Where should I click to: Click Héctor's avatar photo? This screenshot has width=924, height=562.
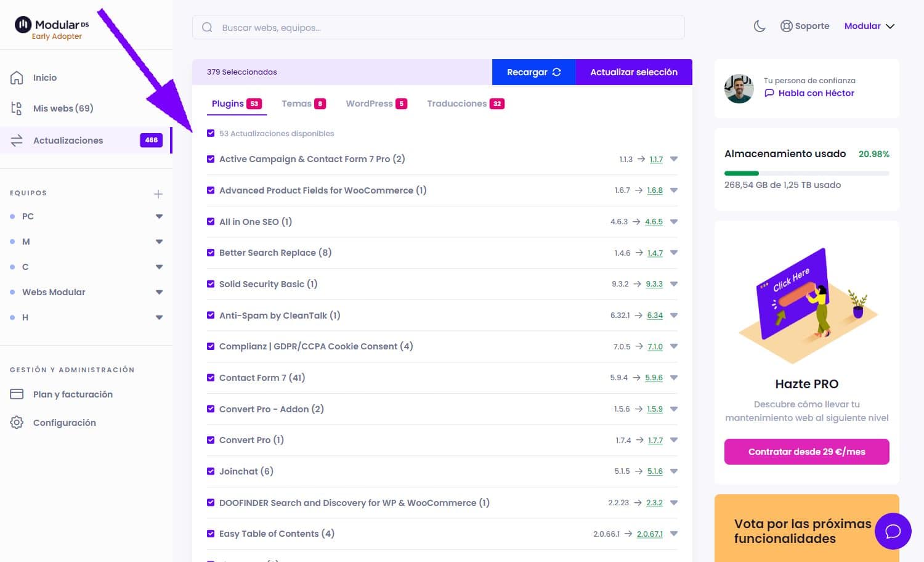coord(739,89)
